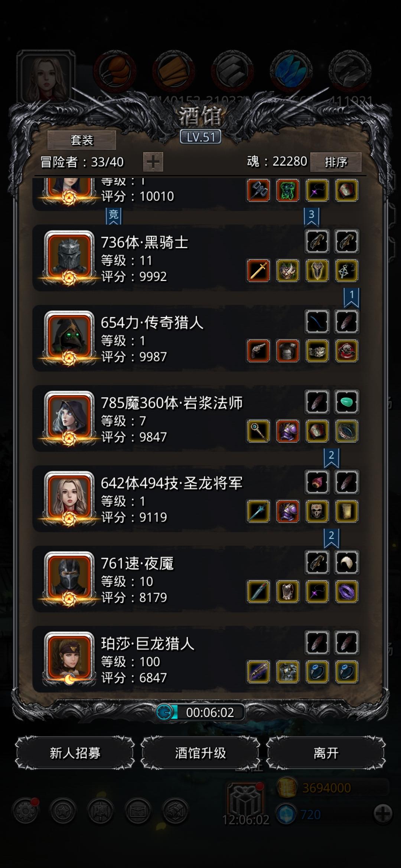Tap the skull mask icon of 圣龙将军

(317, 511)
